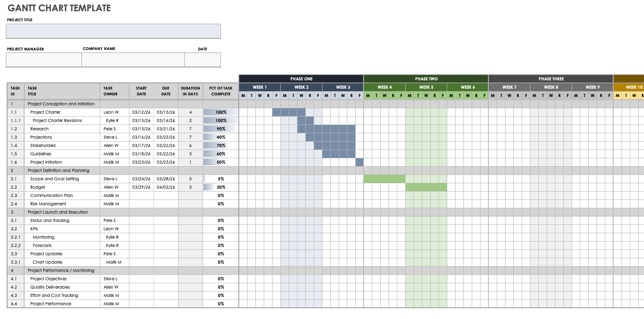
Task: Click the Week 4 column header
Action: click(x=384, y=87)
